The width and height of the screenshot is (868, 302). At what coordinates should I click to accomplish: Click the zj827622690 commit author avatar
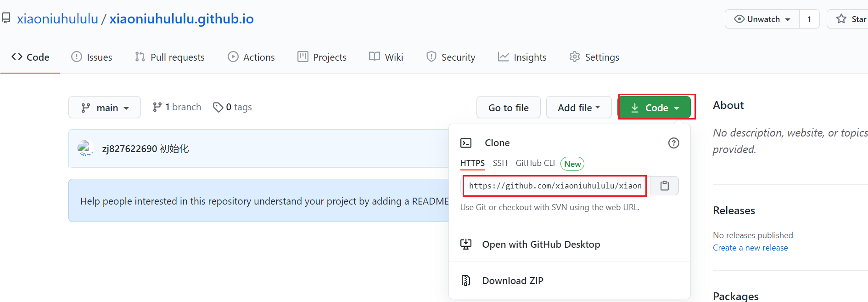click(x=85, y=148)
